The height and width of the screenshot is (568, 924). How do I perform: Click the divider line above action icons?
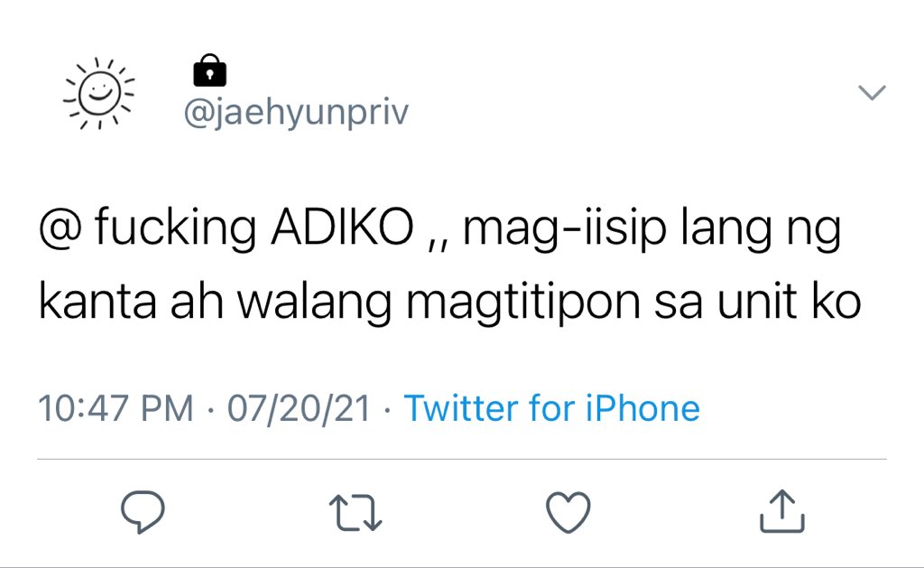tap(462, 459)
